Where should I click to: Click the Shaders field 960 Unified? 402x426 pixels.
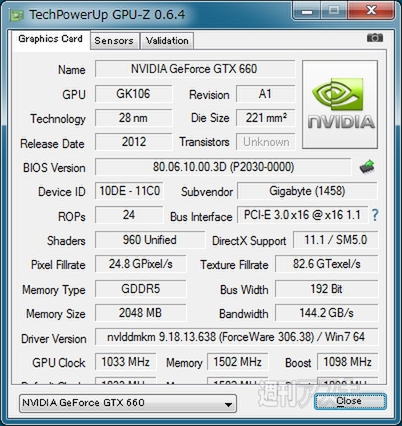pyautogui.click(x=150, y=240)
